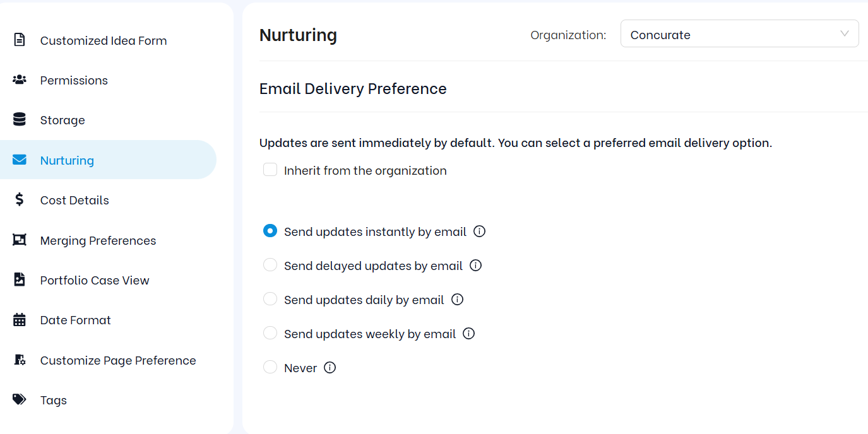Choose Send updates weekly by email
This screenshot has width=868, height=434.
point(270,333)
